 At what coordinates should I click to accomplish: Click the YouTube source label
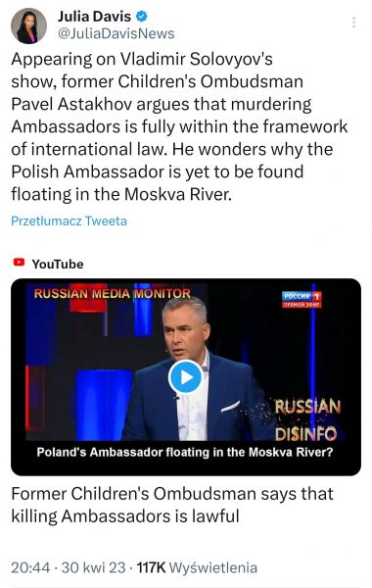point(58,264)
